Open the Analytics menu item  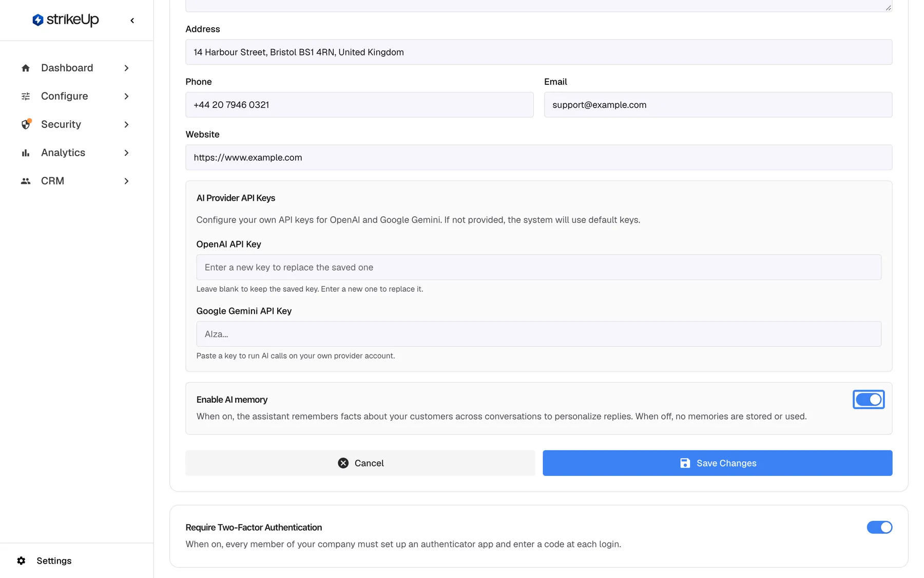click(x=75, y=153)
